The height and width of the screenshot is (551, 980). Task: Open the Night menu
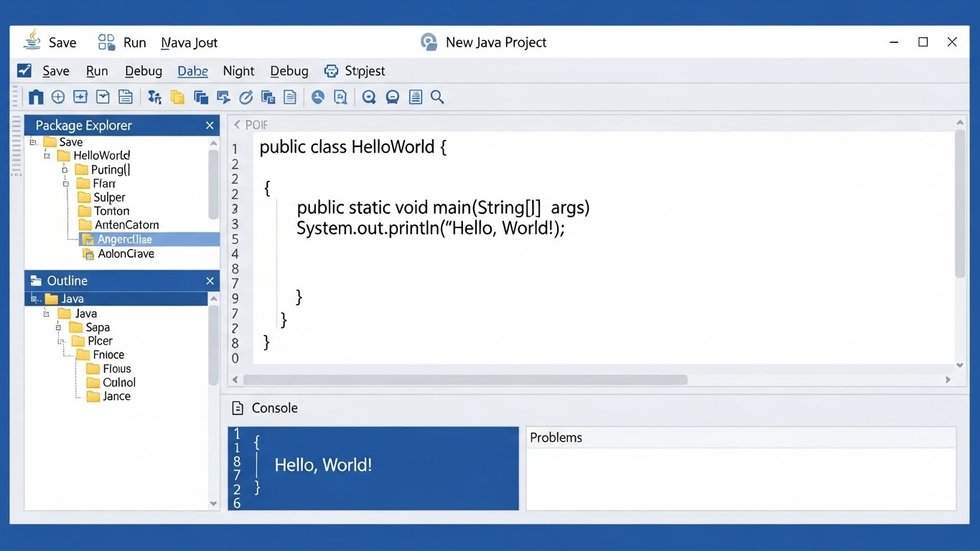coord(238,71)
